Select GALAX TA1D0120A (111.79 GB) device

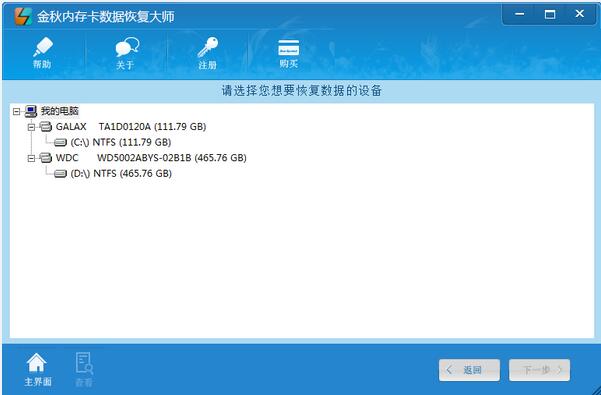coord(131,126)
